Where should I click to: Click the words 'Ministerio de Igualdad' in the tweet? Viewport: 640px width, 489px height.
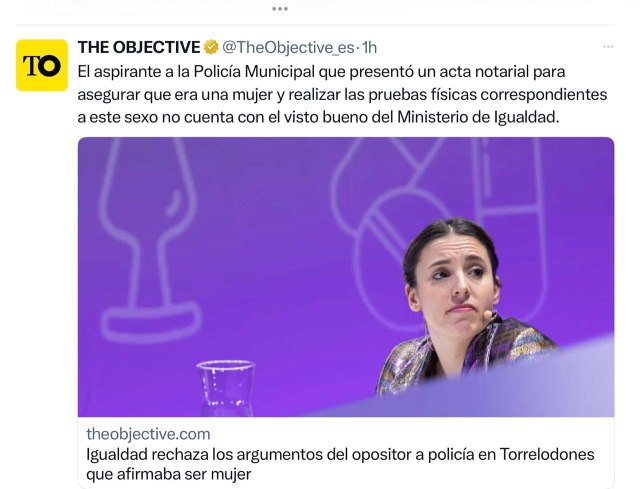pyautogui.click(x=478, y=118)
